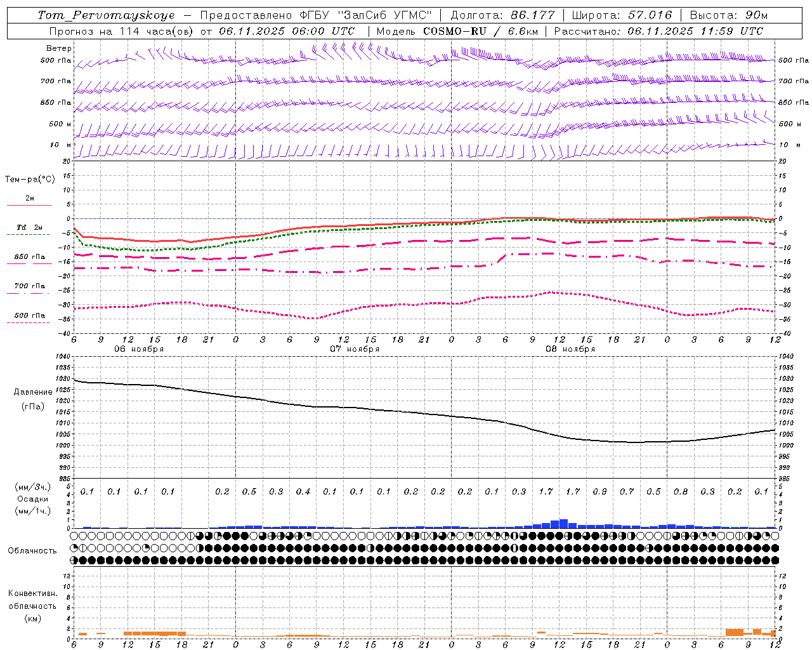Click the "0.7" precipitation value

point(627,492)
